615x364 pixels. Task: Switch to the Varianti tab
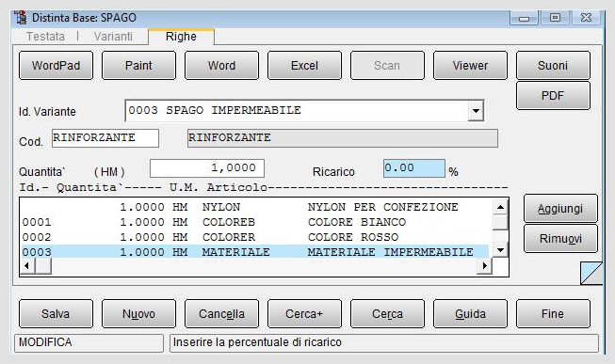[113, 37]
